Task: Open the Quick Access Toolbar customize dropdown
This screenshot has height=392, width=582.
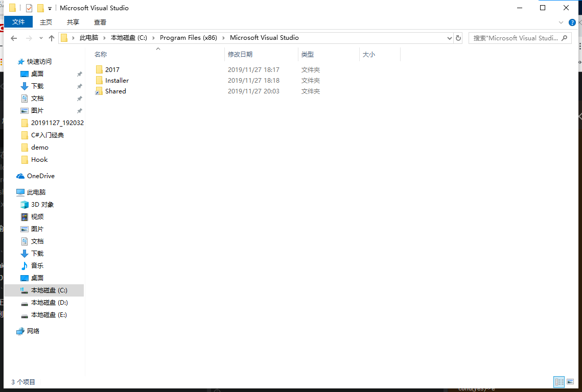Action: (50, 8)
